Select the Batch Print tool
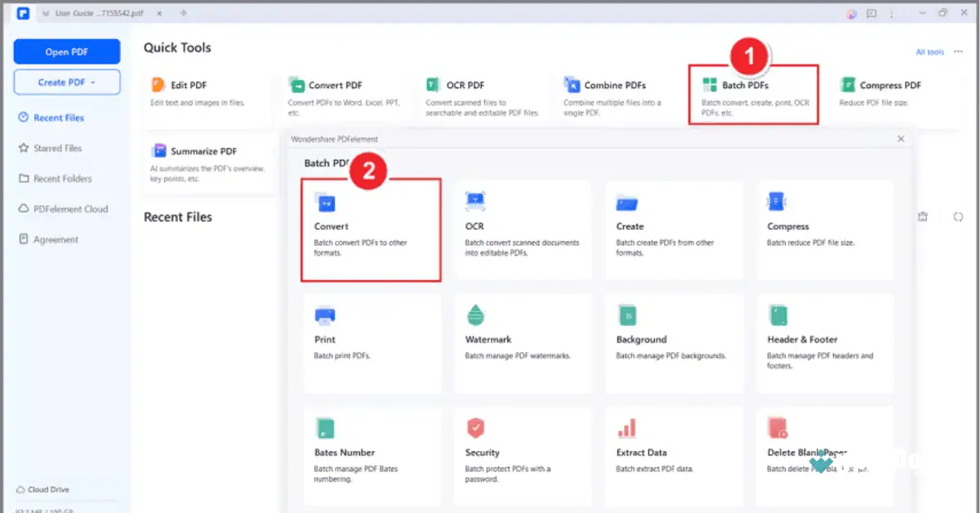This screenshot has width=980, height=513. pos(370,343)
